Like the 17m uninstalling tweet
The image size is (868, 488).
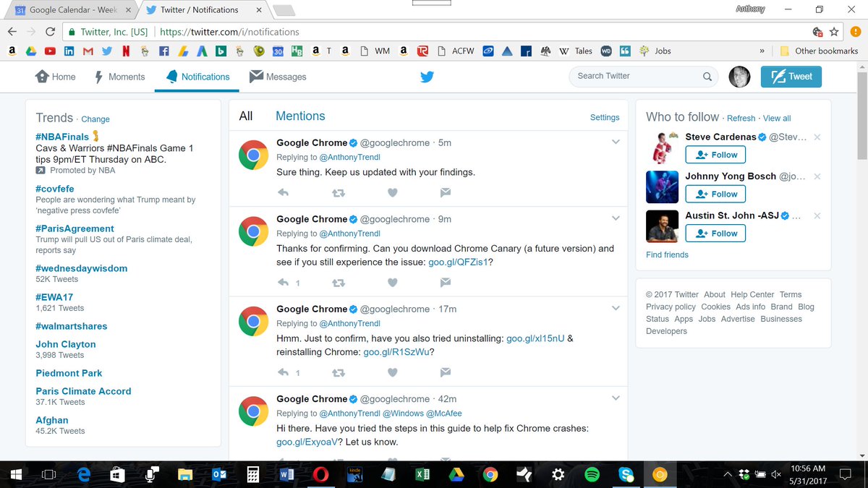[392, 372]
